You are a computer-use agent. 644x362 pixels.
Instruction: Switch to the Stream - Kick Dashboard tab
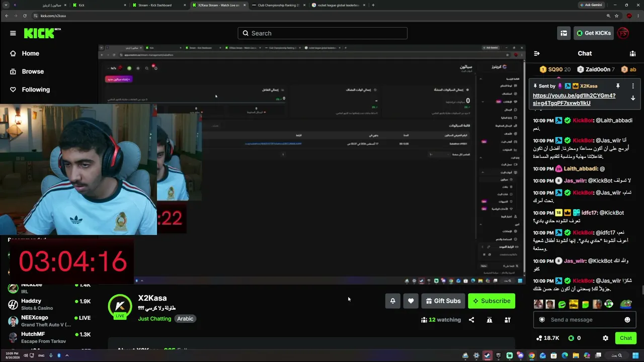[158, 5]
